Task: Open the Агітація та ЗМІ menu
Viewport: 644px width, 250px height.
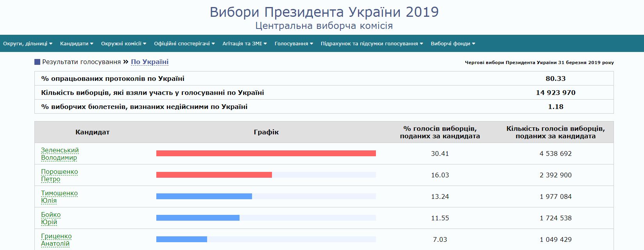Action: click(x=245, y=44)
